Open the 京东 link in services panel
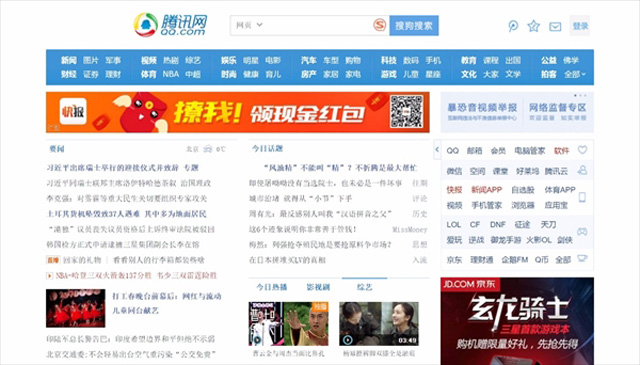 click(454, 260)
